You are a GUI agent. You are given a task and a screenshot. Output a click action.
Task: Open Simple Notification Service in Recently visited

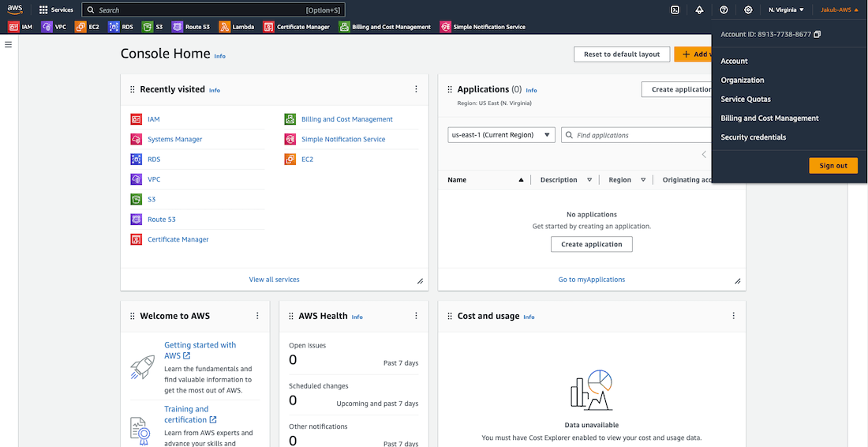click(x=343, y=139)
